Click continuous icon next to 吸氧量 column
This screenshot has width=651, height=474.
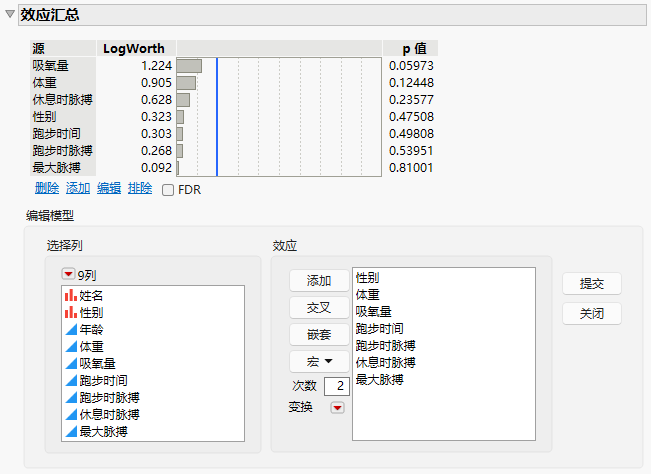pos(71,364)
